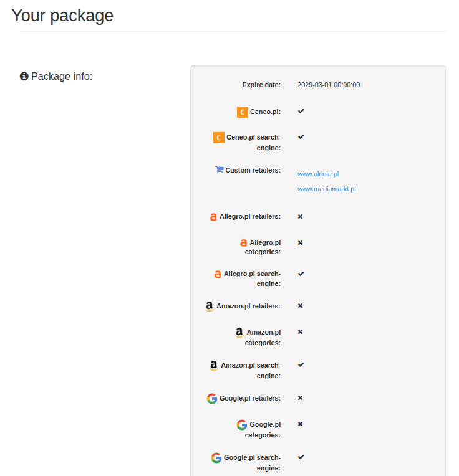Click the Google.pl categories logo icon

242,425
